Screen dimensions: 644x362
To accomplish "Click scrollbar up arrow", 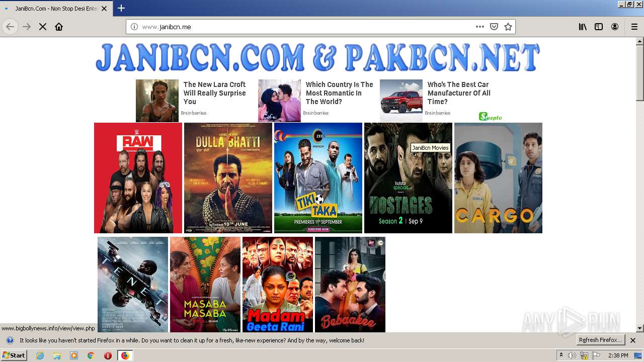I will coord(640,41).
